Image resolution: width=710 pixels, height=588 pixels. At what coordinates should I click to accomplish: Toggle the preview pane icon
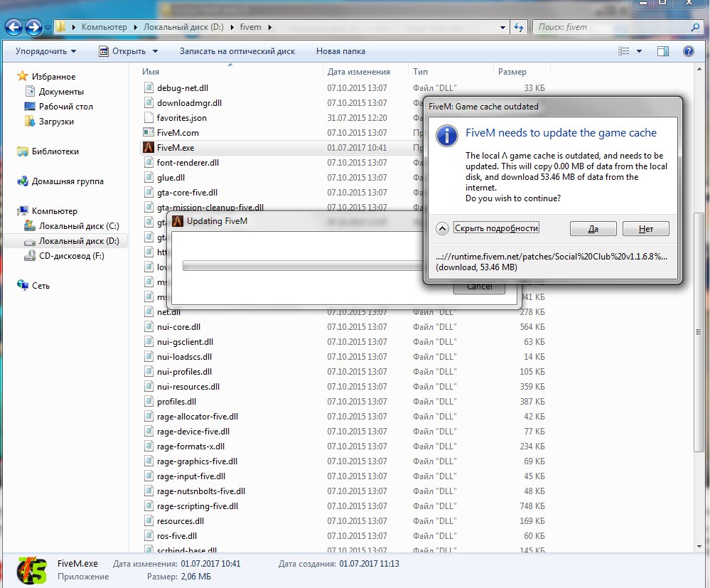click(663, 51)
